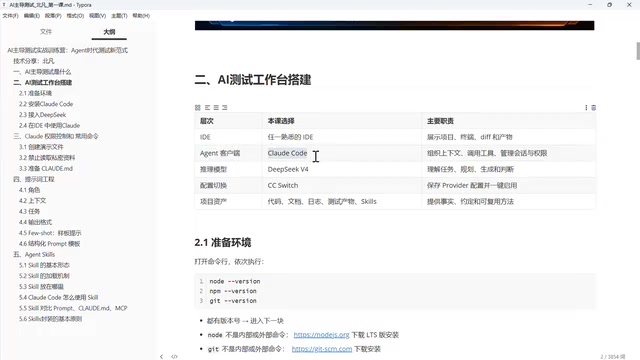Open the table resize grid icon
640x360 pixels.
(x=198, y=108)
